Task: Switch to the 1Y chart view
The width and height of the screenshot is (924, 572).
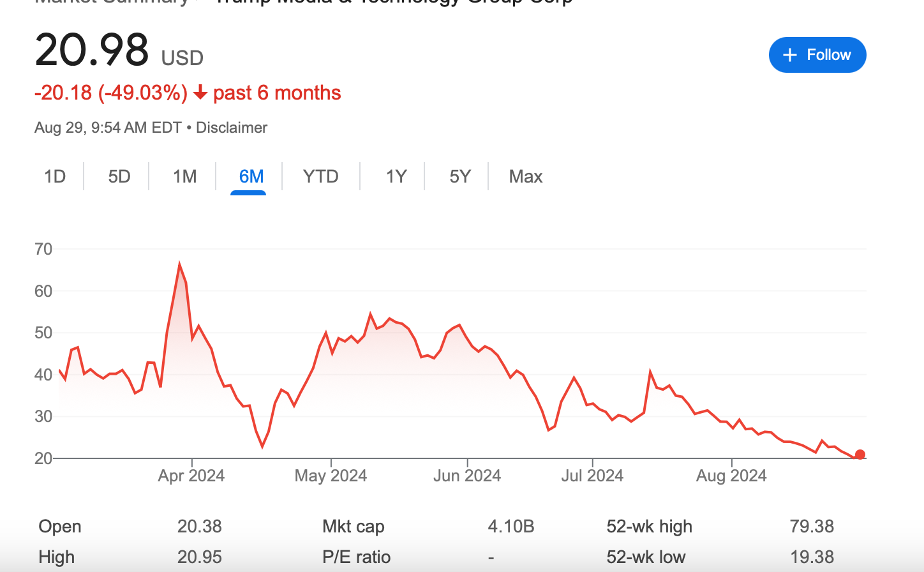Action: coord(395,176)
